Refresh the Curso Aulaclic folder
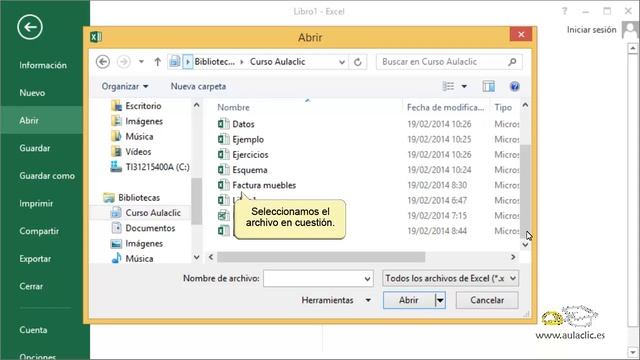 [x=358, y=62]
